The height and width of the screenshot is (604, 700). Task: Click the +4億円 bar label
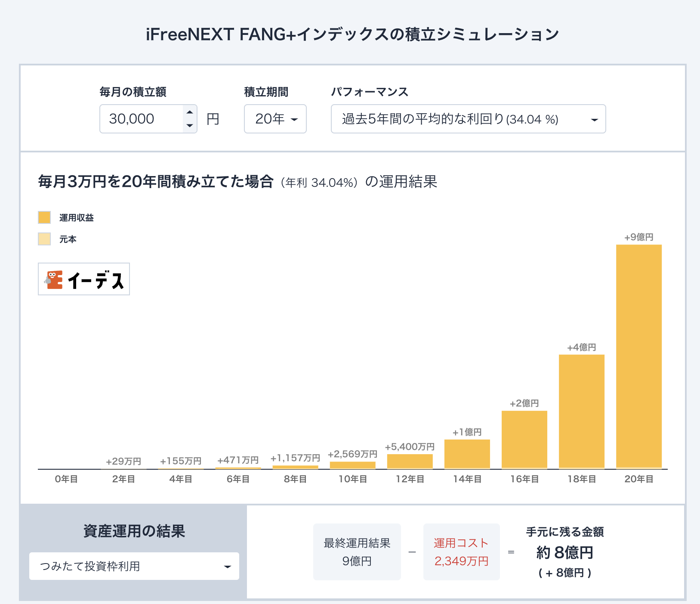coord(582,347)
